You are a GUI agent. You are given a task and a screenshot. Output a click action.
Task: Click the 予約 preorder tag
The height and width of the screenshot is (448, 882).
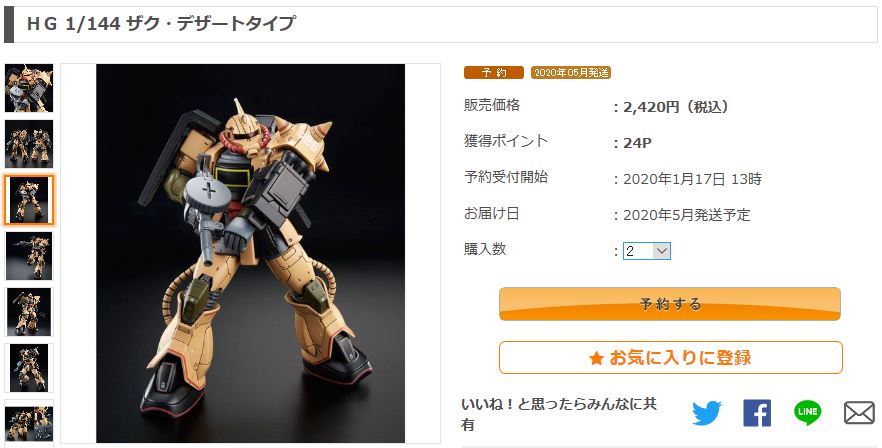pyautogui.click(x=494, y=73)
